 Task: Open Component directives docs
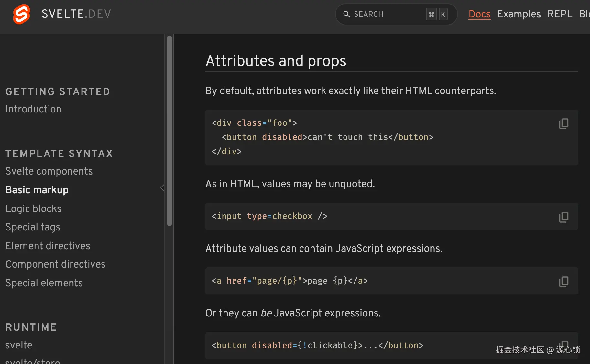55,264
